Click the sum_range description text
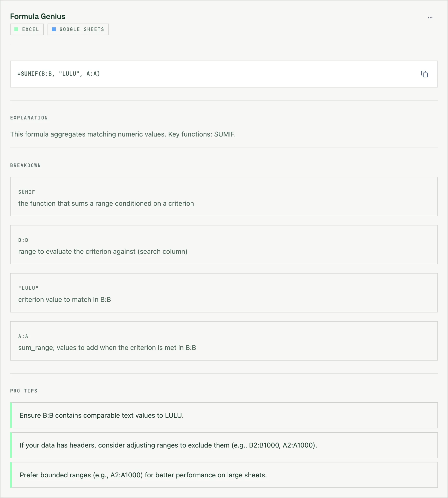The image size is (448, 498). (107, 348)
